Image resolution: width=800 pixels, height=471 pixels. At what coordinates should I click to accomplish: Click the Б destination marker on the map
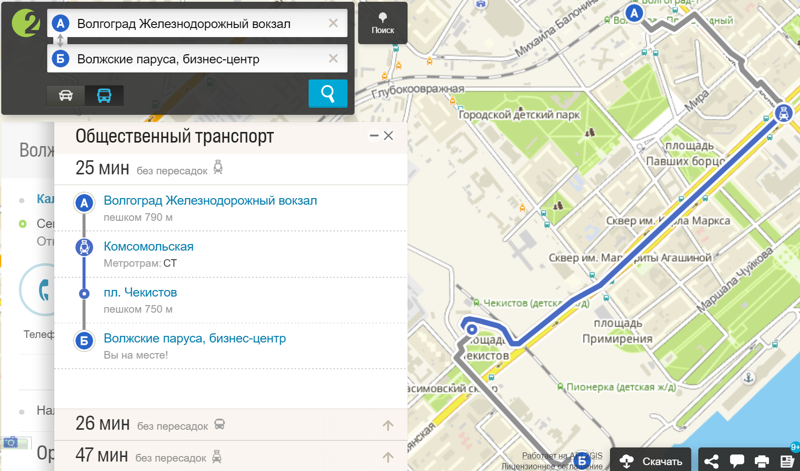coord(582,461)
